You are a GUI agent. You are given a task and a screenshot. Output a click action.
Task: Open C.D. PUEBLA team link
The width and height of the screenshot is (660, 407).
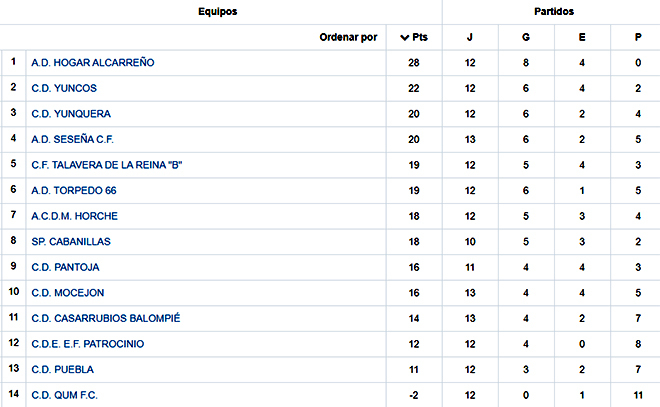pyautogui.click(x=63, y=370)
